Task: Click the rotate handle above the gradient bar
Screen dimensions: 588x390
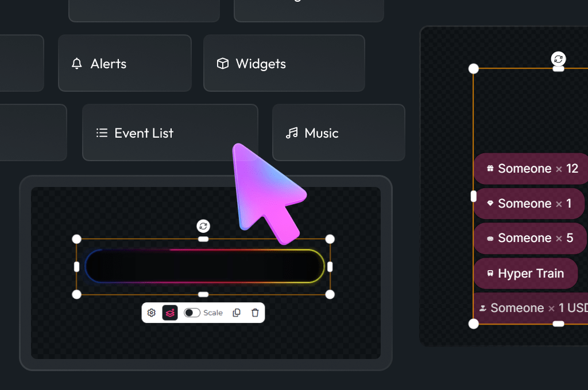Action: coord(203,226)
